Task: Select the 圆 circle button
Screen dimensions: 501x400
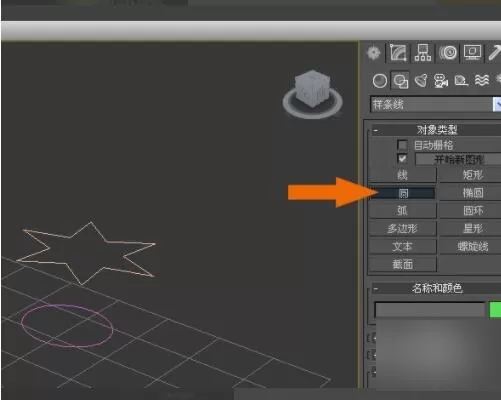Action: click(x=403, y=193)
